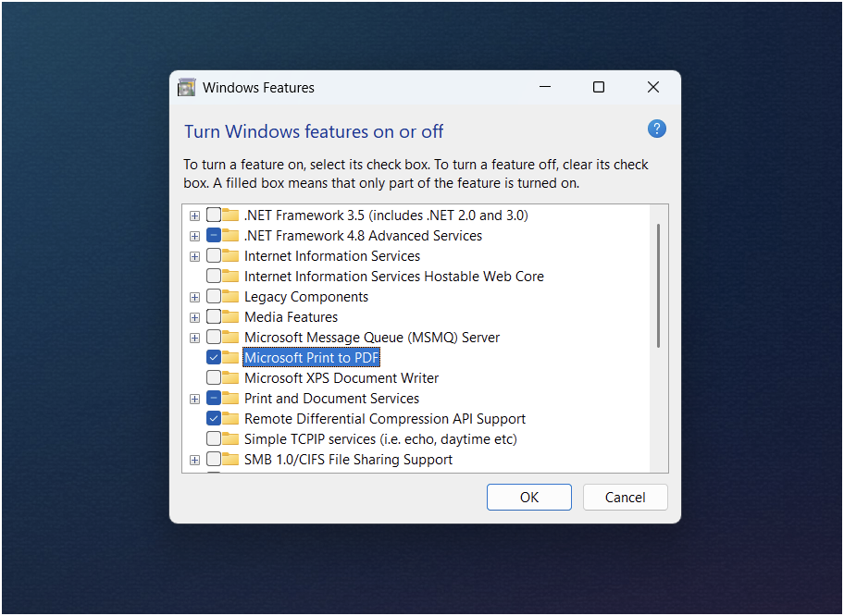Viewport: 844px width, 616px height.
Task: Click folder icon beside XPS Document Writer
Action: pyautogui.click(x=230, y=377)
